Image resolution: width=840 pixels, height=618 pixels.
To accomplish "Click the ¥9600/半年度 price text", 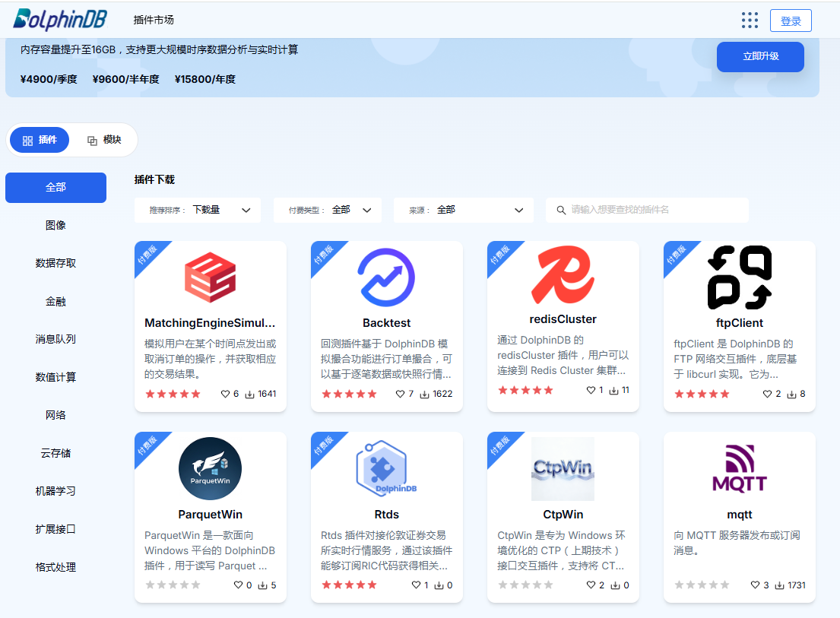I will (x=126, y=79).
